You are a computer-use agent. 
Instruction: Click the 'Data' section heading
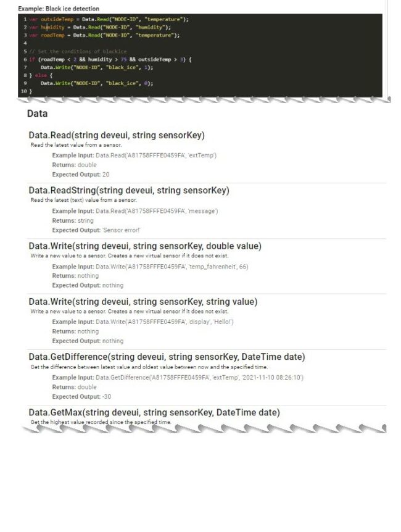click(x=37, y=114)
